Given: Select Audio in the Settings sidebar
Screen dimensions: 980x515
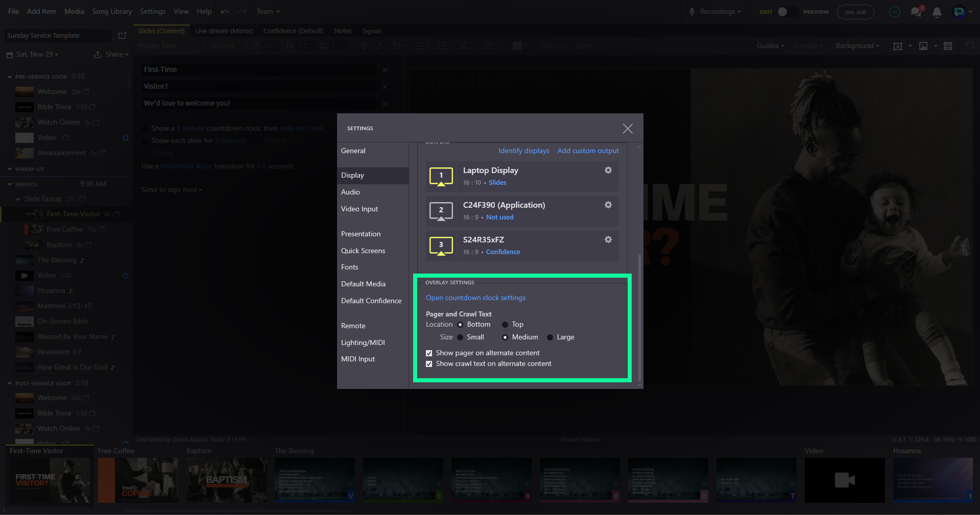Looking at the screenshot, I should pos(373,192).
